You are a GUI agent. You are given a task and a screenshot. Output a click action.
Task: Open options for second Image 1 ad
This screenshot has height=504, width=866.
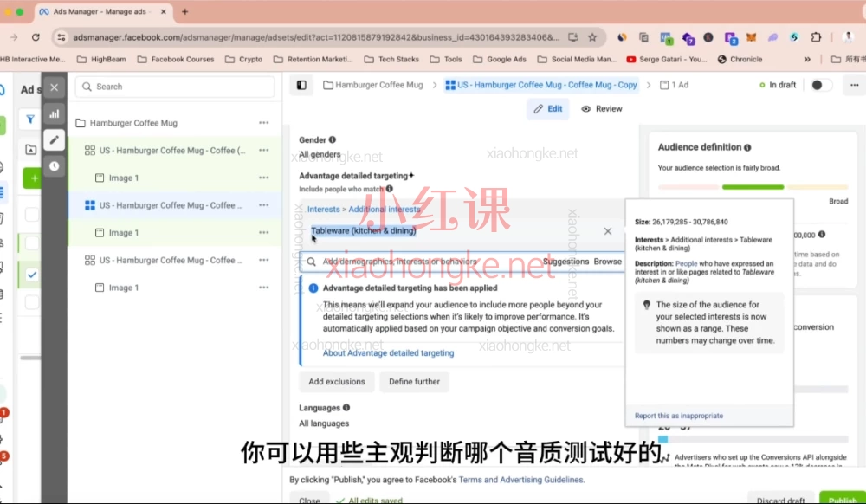(264, 232)
